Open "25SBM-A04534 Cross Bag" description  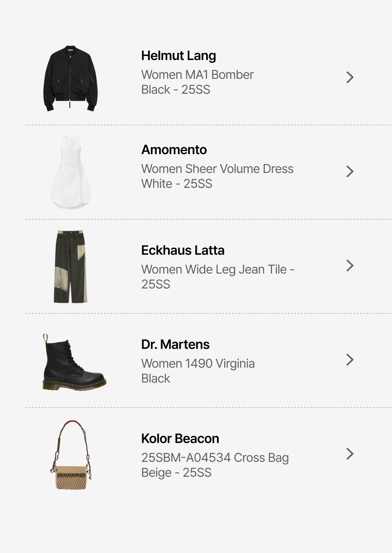[215, 458]
